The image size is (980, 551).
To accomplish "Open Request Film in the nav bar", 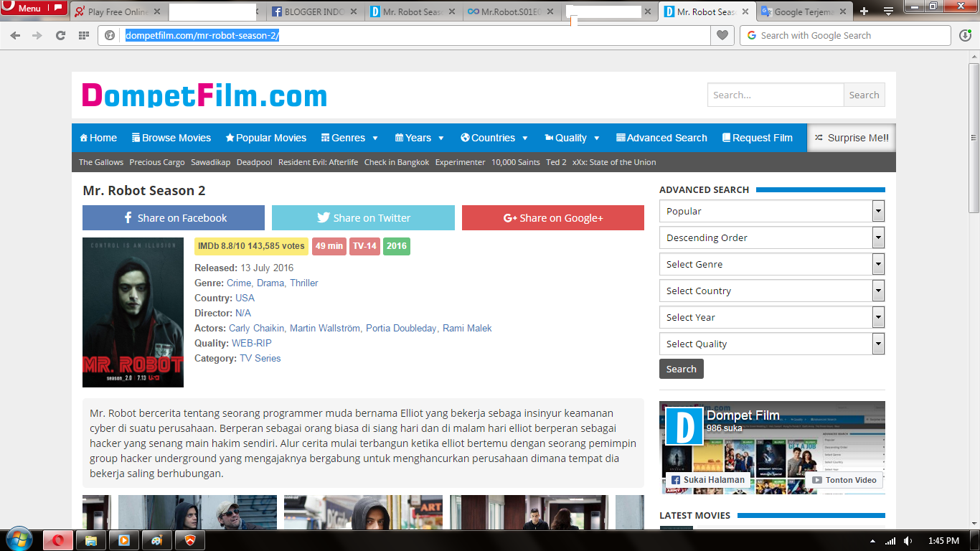I will coord(758,138).
